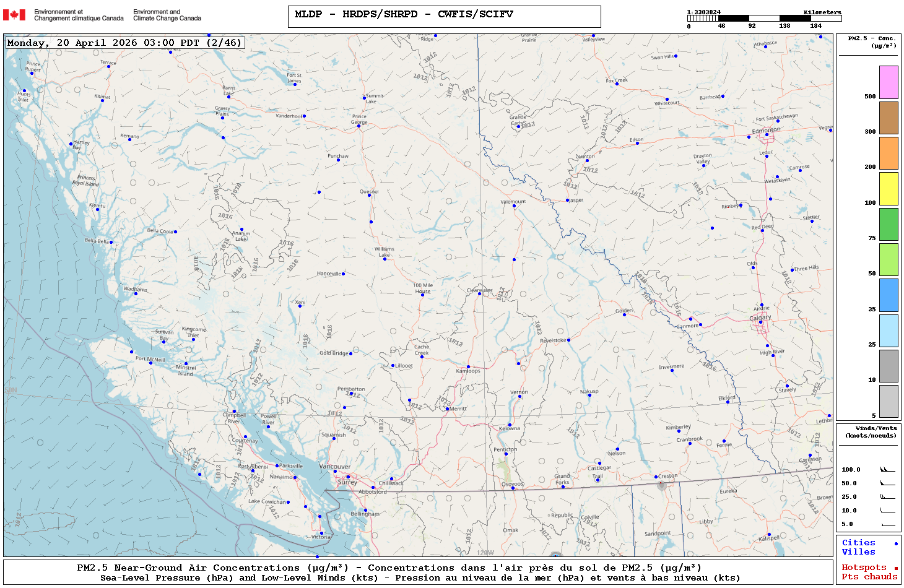The image size is (904, 588).
Task: Click the orange 200 legend color
Action: (889, 153)
